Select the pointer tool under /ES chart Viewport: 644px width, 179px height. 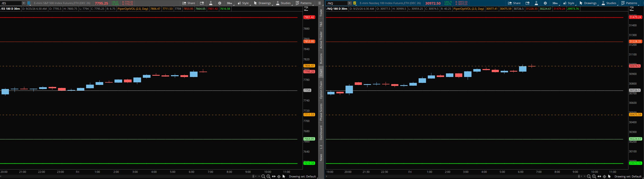tap(284, 176)
